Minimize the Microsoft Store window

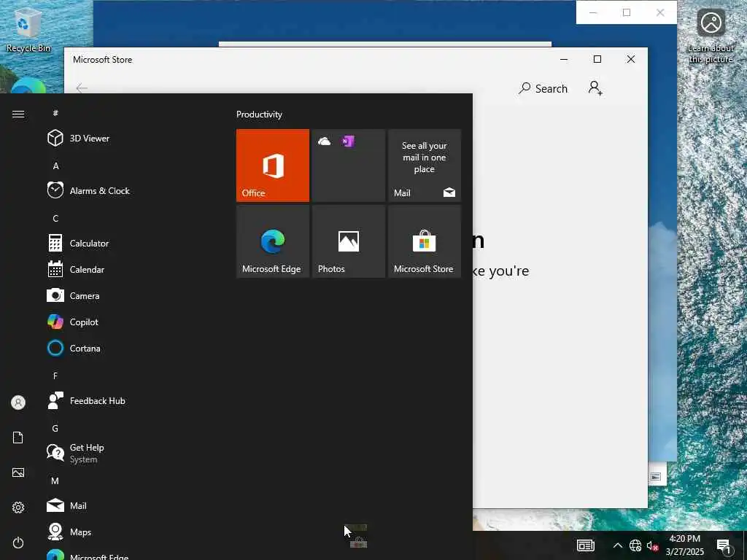pos(564,59)
